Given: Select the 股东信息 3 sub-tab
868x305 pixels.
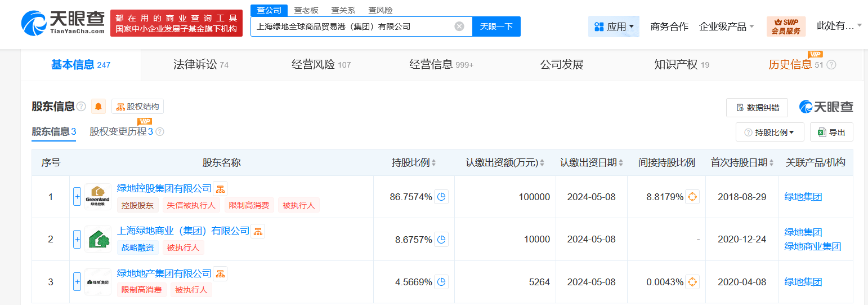Looking at the screenshot, I should 54,132.
